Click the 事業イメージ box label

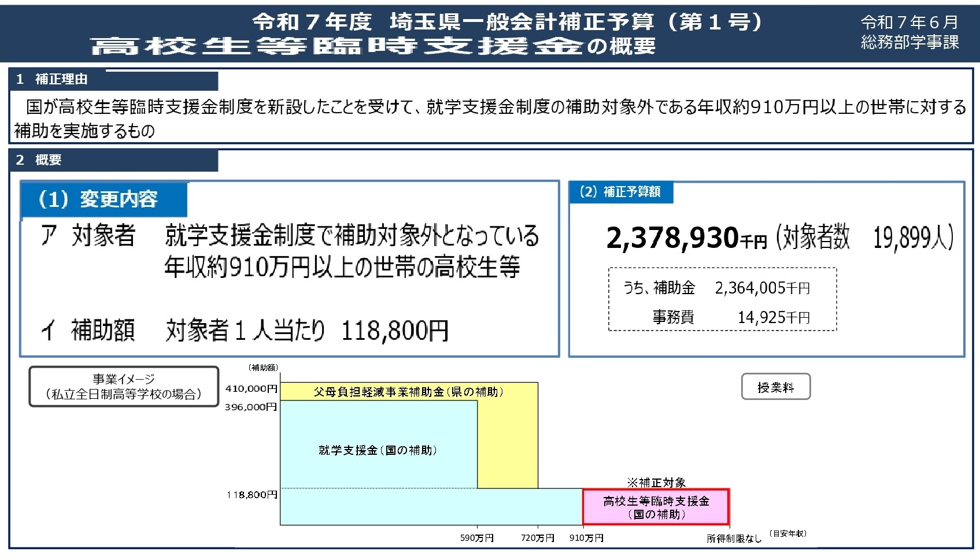pyautogui.click(x=124, y=387)
